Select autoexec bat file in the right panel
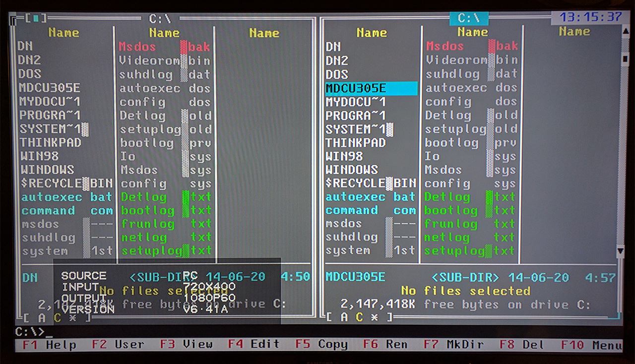This screenshot has height=364, width=635. tap(371, 197)
